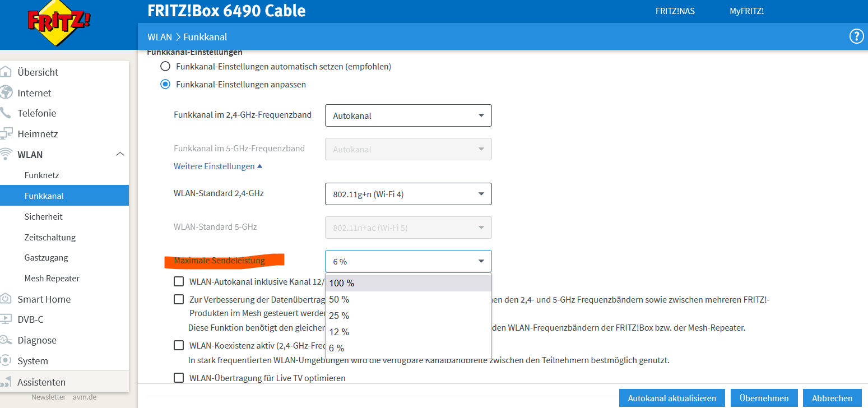The width and height of the screenshot is (868, 408).
Task: Open the Funkkanal im 5-GHz-Frequenzband dropdown
Action: click(409, 149)
